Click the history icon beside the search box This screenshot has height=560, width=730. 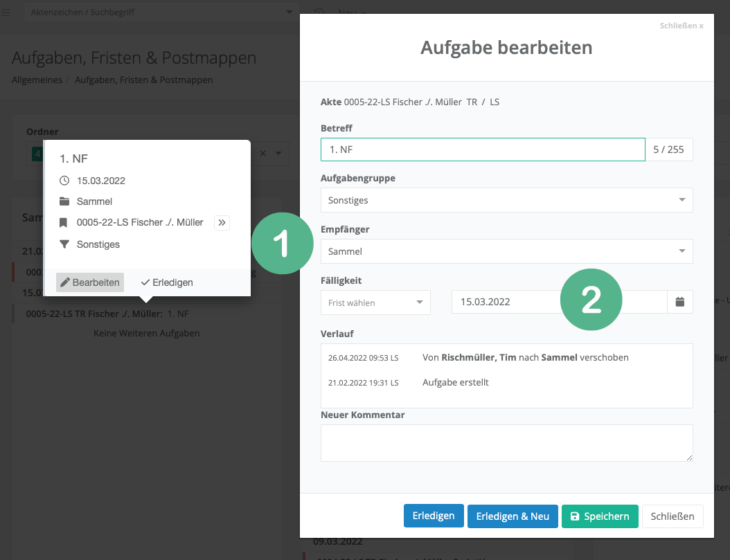click(x=319, y=12)
